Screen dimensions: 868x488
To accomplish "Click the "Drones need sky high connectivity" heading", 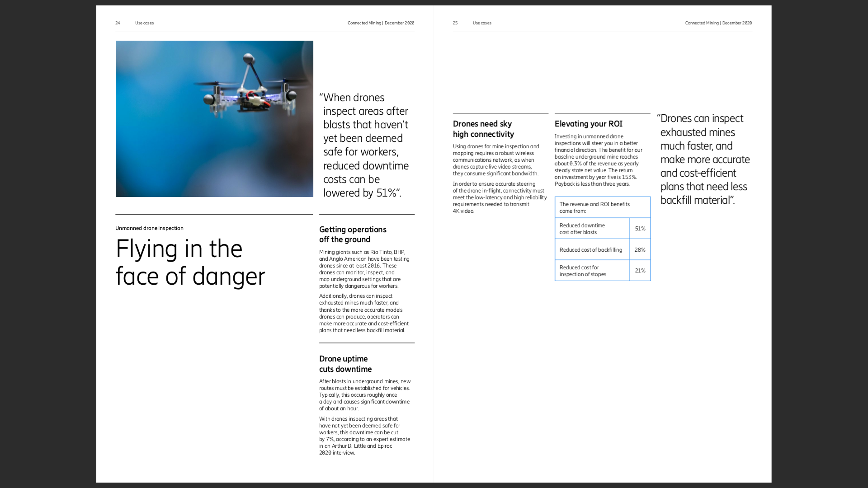I will 483,129.
